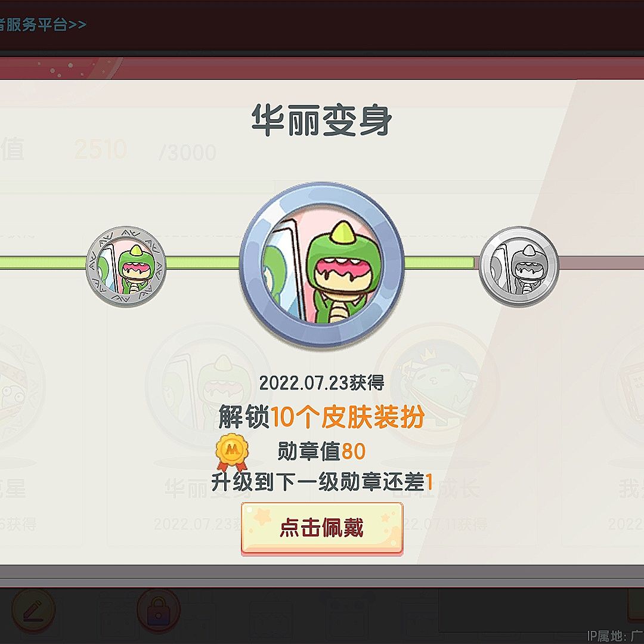Image resolution: width=644 pixels, height=644 pixels.
Task: Click the 解锁10个皮肤装扮 requirement text
Action: point(321,416)
